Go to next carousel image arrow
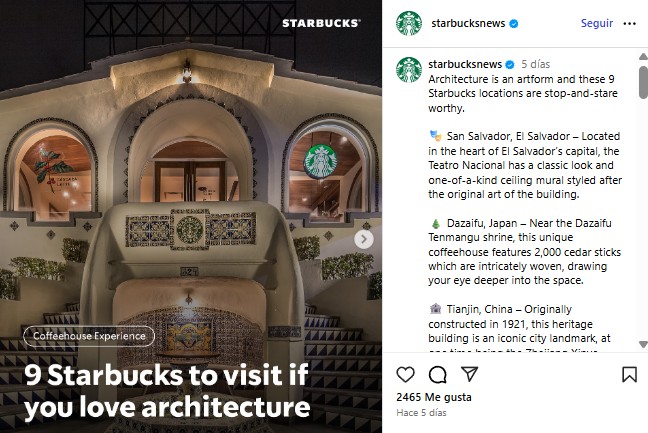The image size is (648, 433). [x=364, y=239]
